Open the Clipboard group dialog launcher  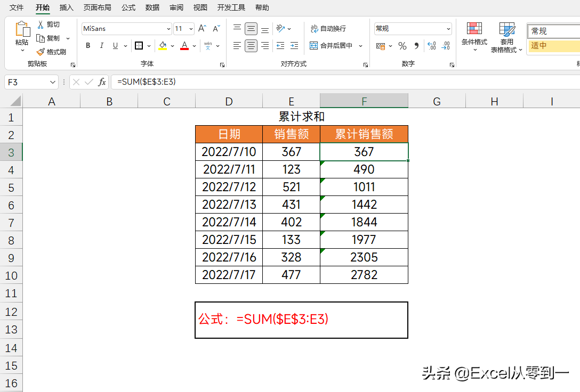click(x=73, y=65)
